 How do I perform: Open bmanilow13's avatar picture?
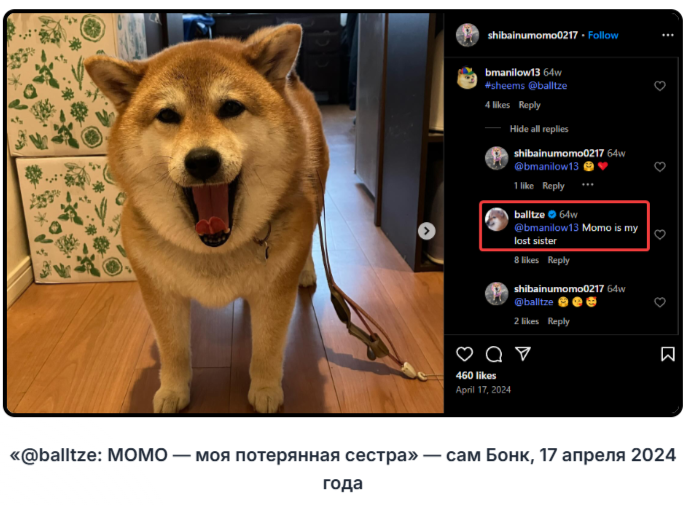click(468, 78)
